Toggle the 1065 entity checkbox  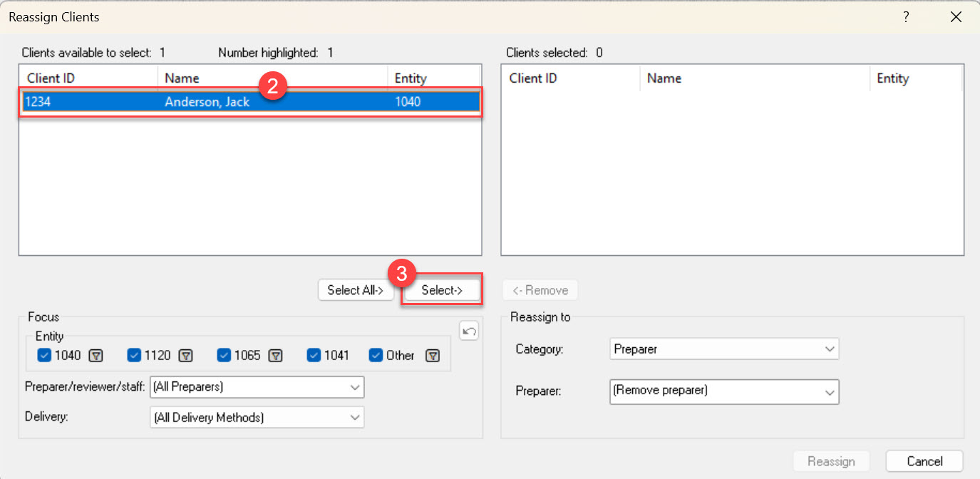[224, 356]
